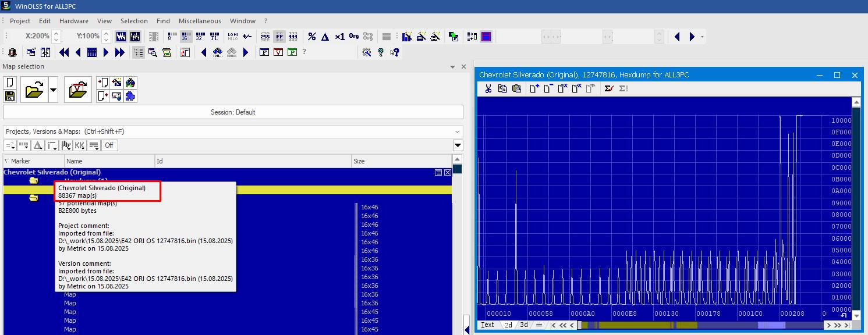Click the import file icon in Map selection
Image resolution: width=868 pixels, height=335 pixels.
[x=102, y=83]
